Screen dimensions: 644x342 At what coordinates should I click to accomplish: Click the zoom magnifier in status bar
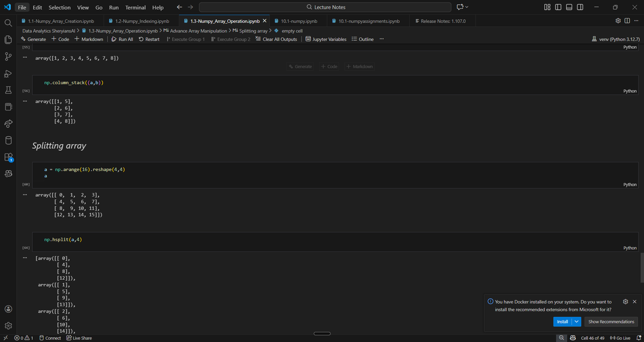561,338
